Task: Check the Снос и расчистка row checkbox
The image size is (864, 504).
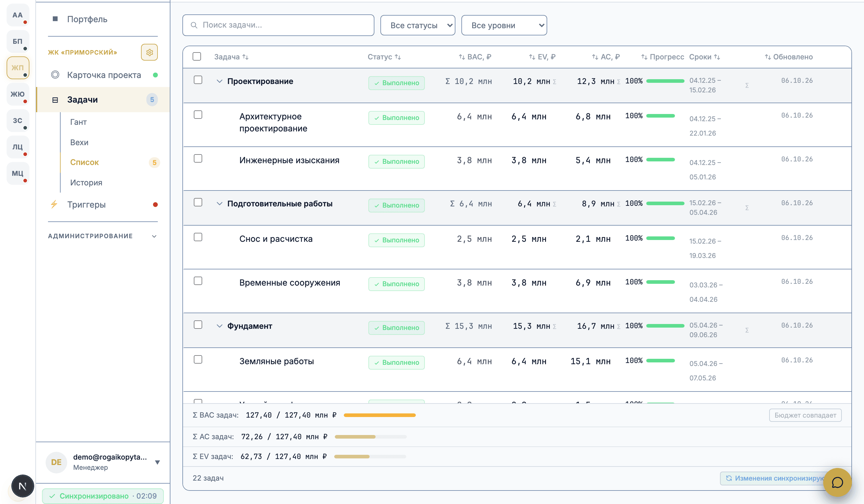Action: [198, 237]
